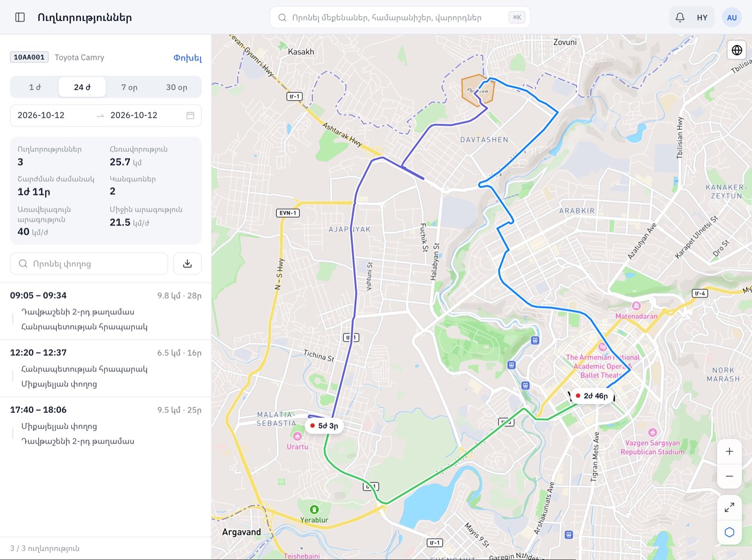The width and height of the screenshot is (752, 560).
Task: Zoom out on the map
Action: 729,476
